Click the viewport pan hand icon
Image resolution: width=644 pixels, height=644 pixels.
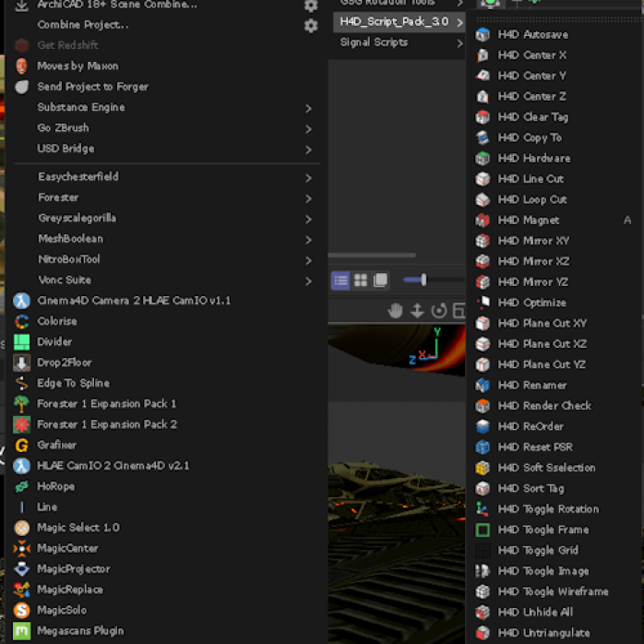point(395,311)
